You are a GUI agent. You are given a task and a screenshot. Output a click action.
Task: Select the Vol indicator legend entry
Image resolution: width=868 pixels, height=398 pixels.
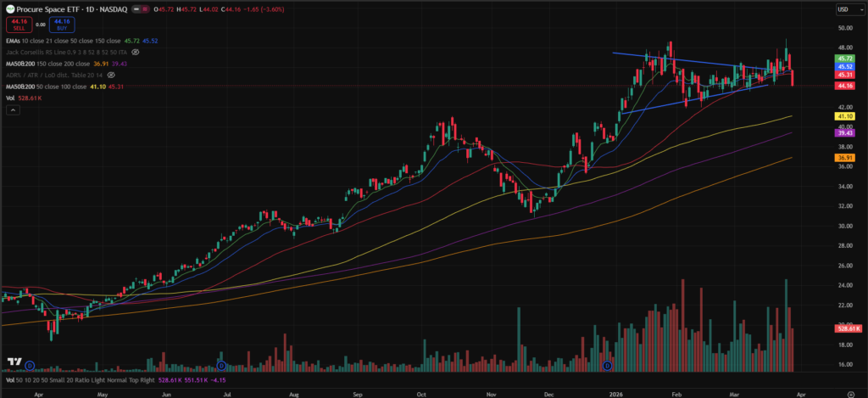tap(9, 98)
